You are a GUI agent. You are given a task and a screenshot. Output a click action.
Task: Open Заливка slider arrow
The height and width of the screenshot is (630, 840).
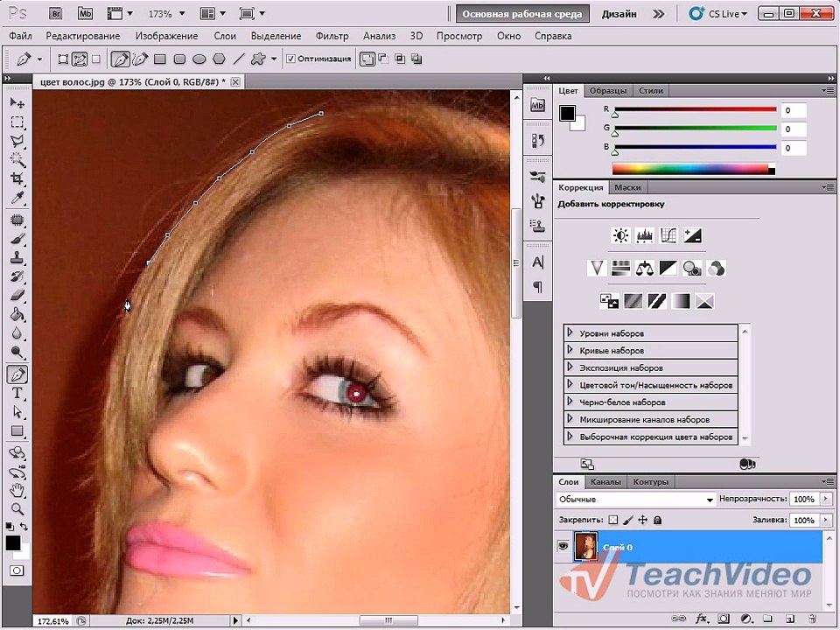coord(825,520)
